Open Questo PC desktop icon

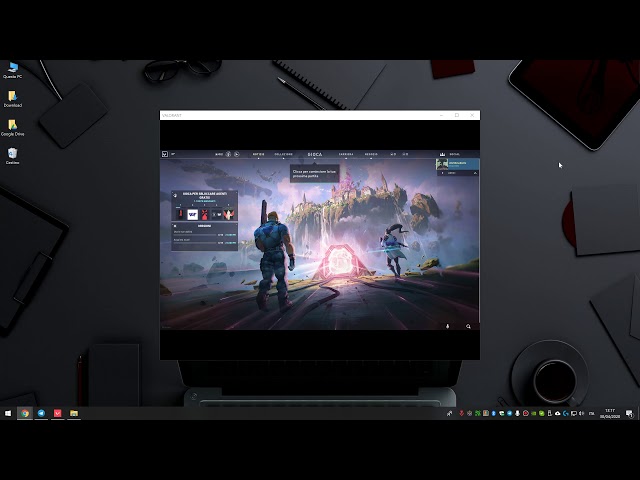[12, 68]
